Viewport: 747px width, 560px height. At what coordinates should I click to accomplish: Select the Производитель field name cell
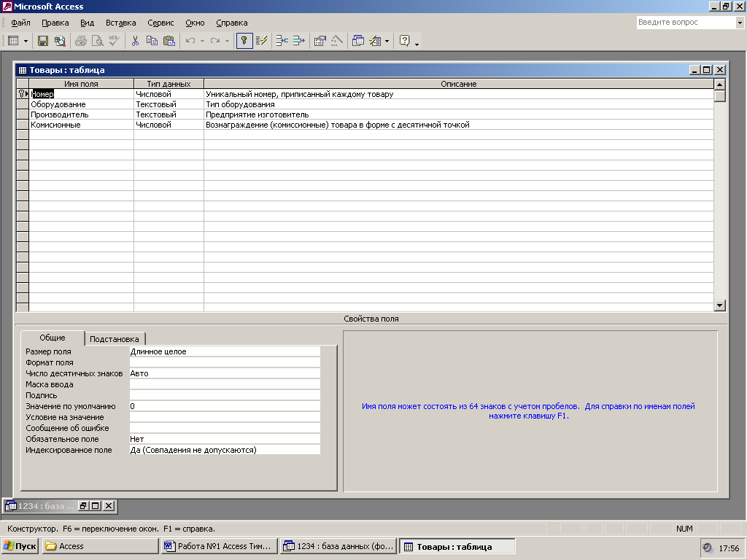(x=82, y=114)
